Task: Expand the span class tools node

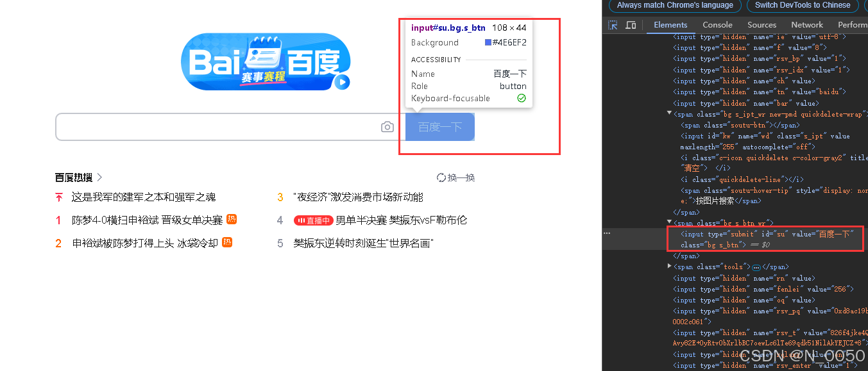Action: click(670, 267)
